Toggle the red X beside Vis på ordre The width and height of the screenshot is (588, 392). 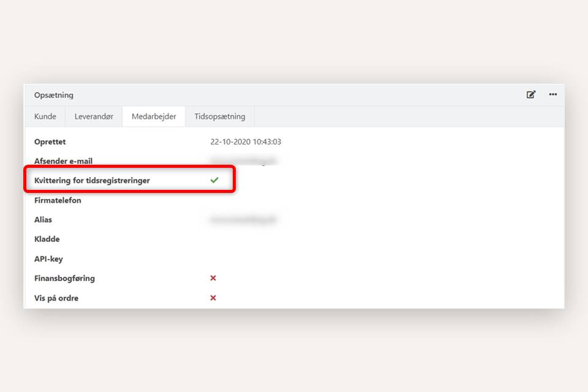pos(213,298)
